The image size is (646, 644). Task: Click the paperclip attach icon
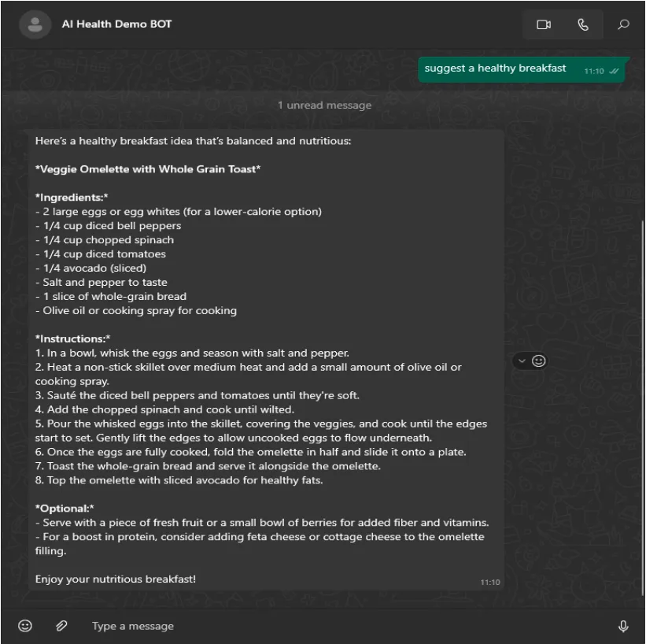61,625
